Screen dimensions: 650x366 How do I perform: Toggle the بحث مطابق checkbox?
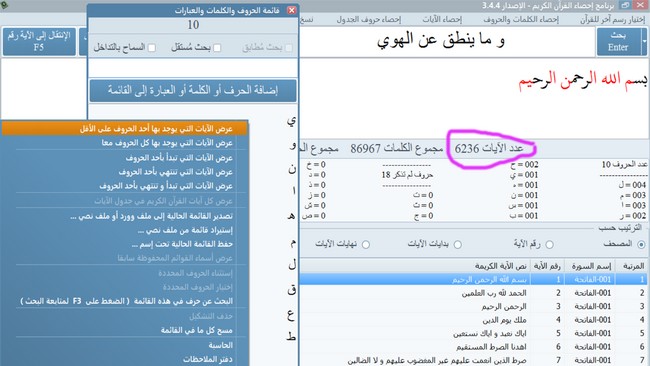289,48
